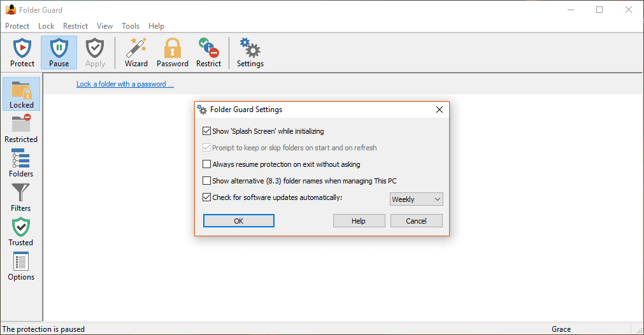
Task: Uncheck Show 'Splash Screen' while initializing
Action: (x=206, y=131)
